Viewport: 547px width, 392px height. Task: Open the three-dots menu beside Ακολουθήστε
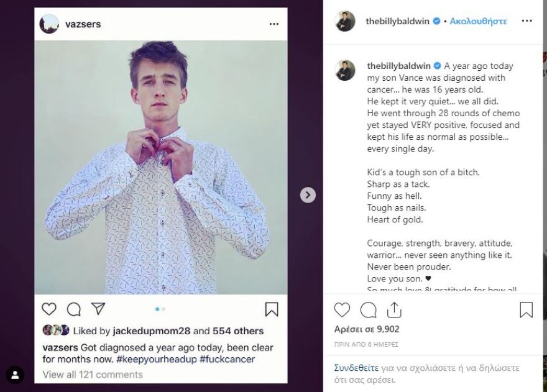[x=526, y=21]
